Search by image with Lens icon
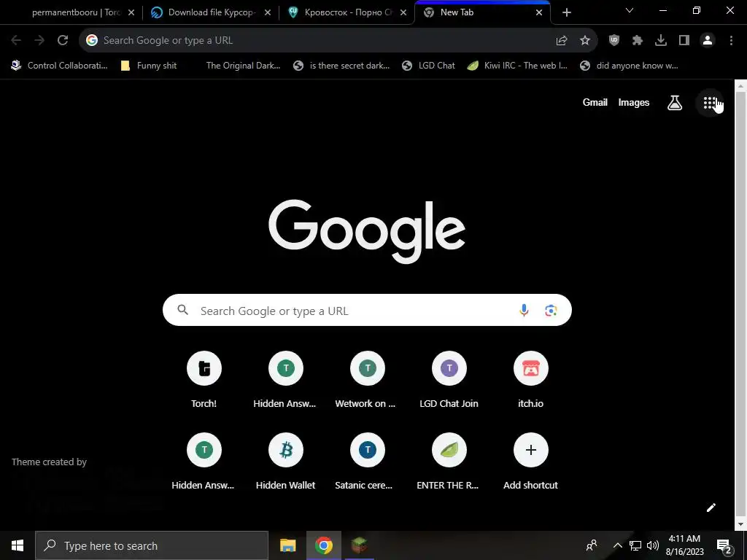This screenshot has height=560, width=747. pyautogui.click(x=551, y=311)
